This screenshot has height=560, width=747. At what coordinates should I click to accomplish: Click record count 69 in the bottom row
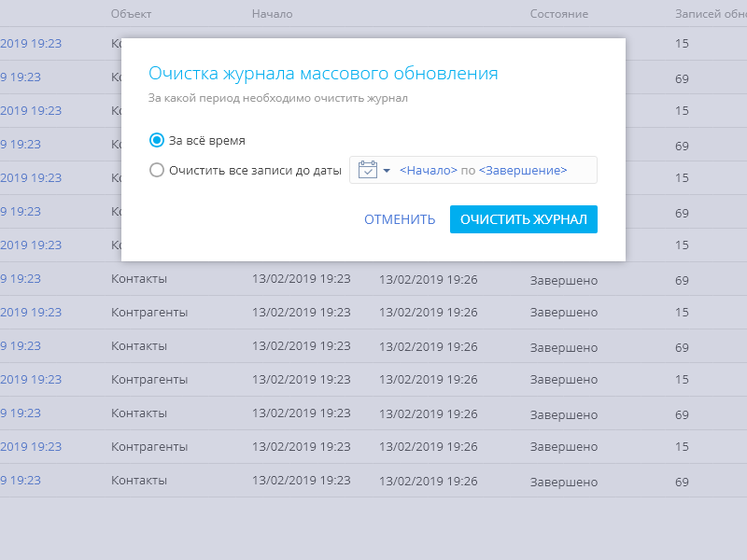682,482
